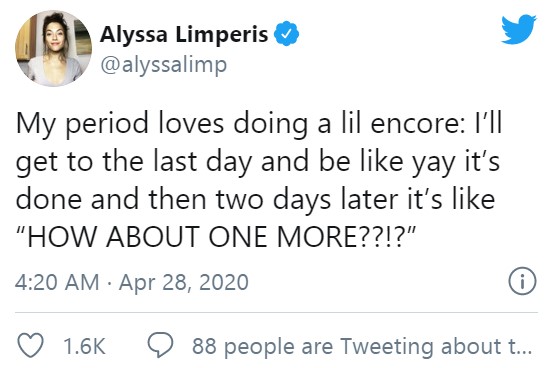Screen dimensions: 547x368
Task: Click the reply speech bubble icon
Action: pos(160,345)
